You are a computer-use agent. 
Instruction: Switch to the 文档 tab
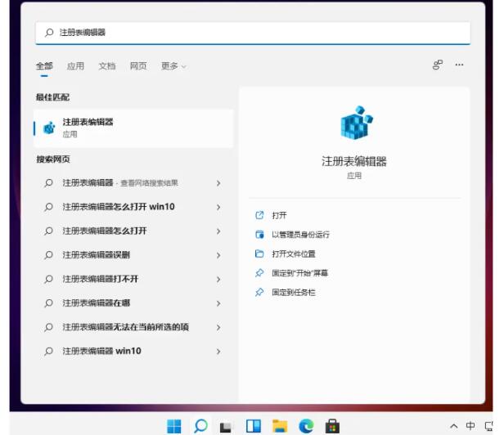pos(107,66)
